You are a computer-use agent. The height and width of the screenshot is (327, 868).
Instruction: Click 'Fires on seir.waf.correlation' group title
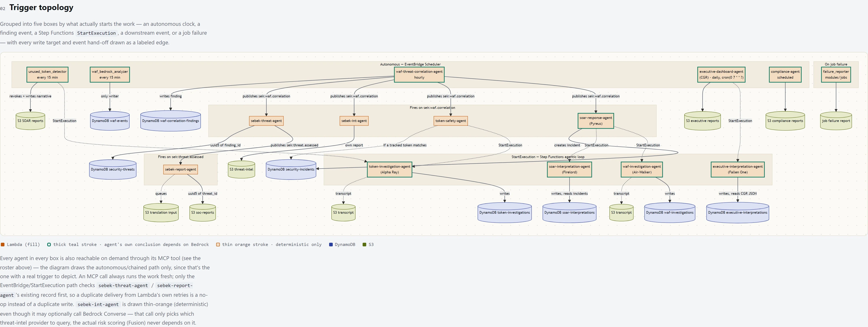(432, 108)
